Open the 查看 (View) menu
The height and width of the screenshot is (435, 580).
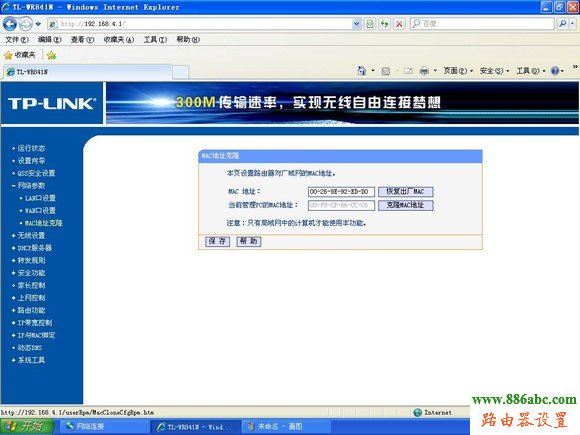(82, 40)
